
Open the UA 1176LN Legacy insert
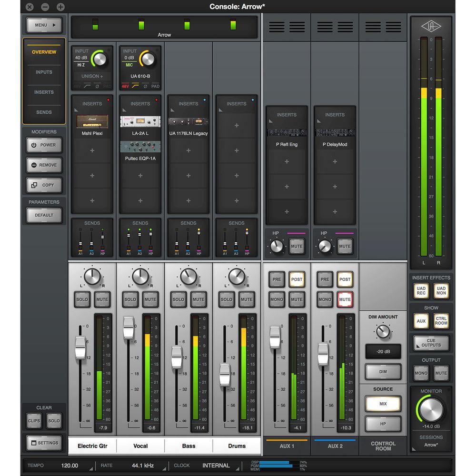pyautogui.click(x=188, y=122)
